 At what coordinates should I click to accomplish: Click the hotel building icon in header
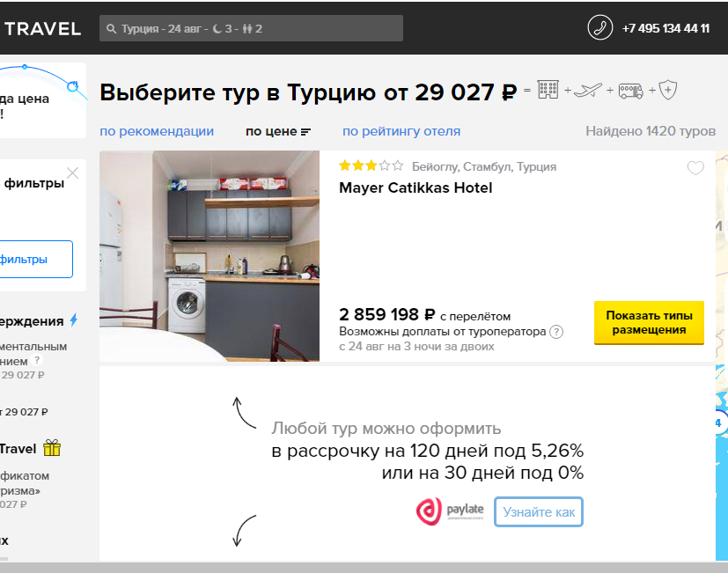coord(548,90)
